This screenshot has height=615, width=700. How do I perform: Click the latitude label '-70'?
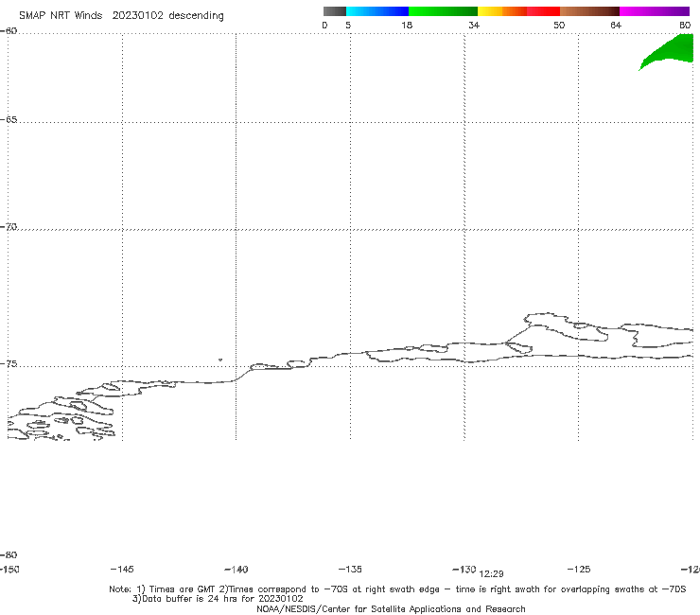[9, 227]
